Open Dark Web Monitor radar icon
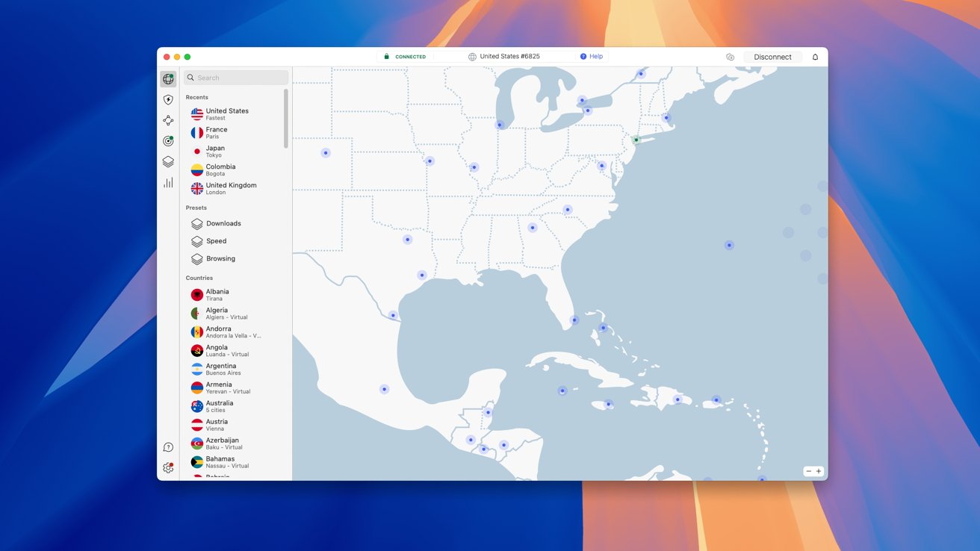Viewport: 980px width, 551px height. click(x=168, y=140)
